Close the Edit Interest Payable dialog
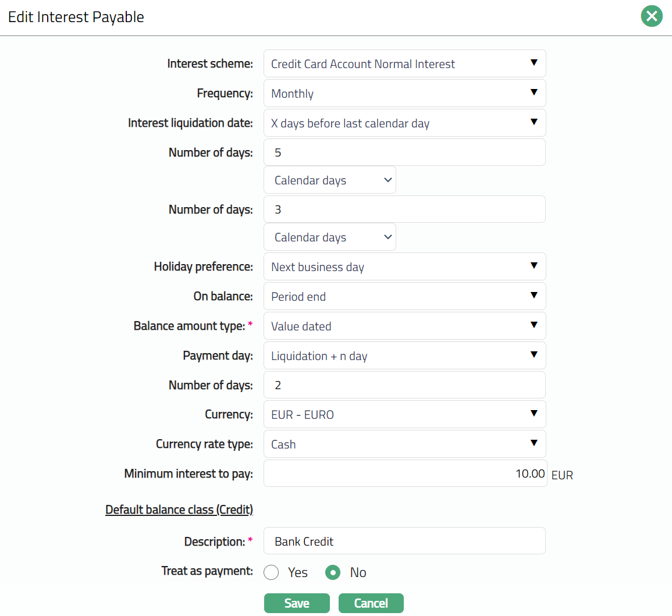 tap(652, 16)
